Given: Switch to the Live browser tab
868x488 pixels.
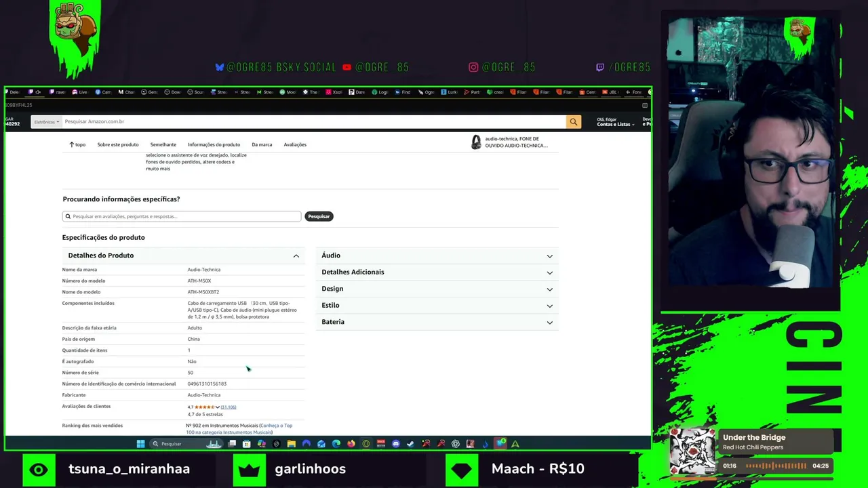Looking at the screenshot, I should (x=81, y=91).
